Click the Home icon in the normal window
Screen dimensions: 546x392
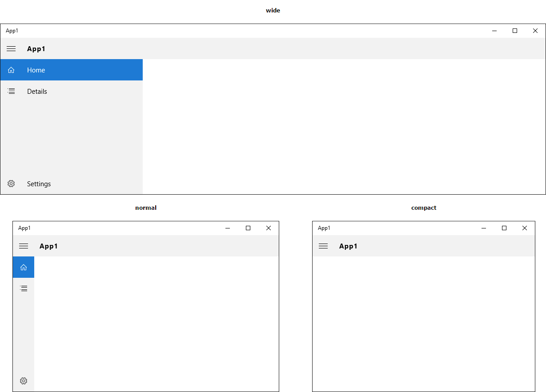[24, 267]
